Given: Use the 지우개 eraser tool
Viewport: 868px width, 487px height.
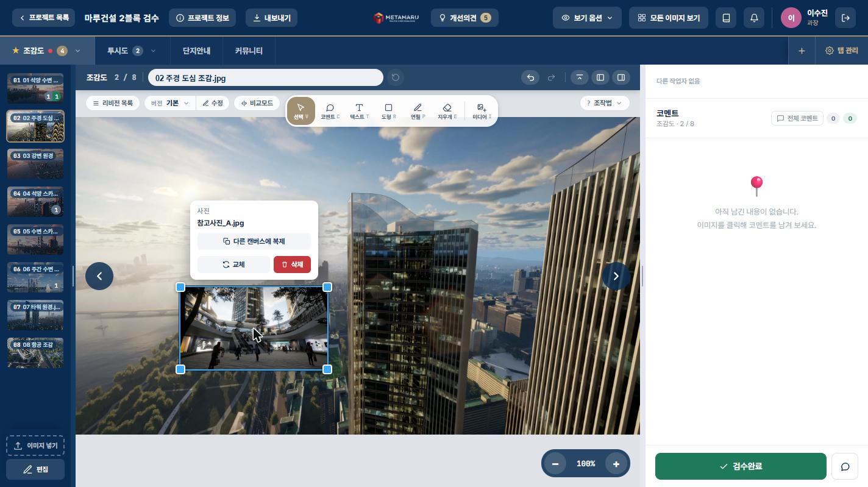Looking at the screenshot, I should pos(447,111).
